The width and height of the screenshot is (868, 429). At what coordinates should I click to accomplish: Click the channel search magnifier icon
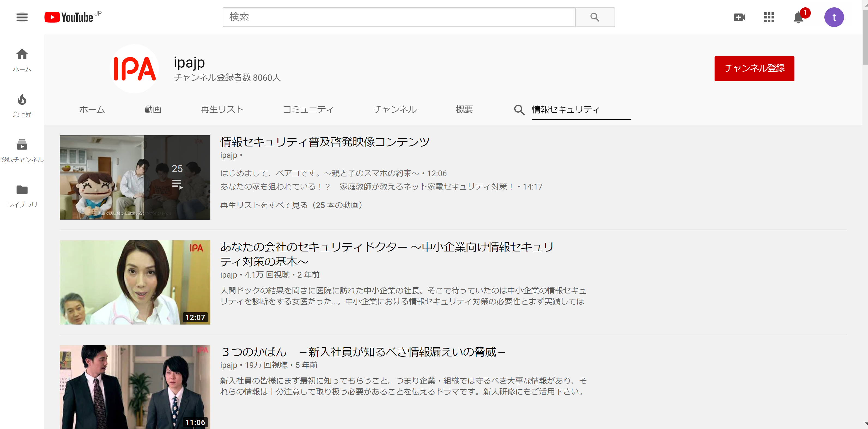pyautogui.click(x=519, y=110)
